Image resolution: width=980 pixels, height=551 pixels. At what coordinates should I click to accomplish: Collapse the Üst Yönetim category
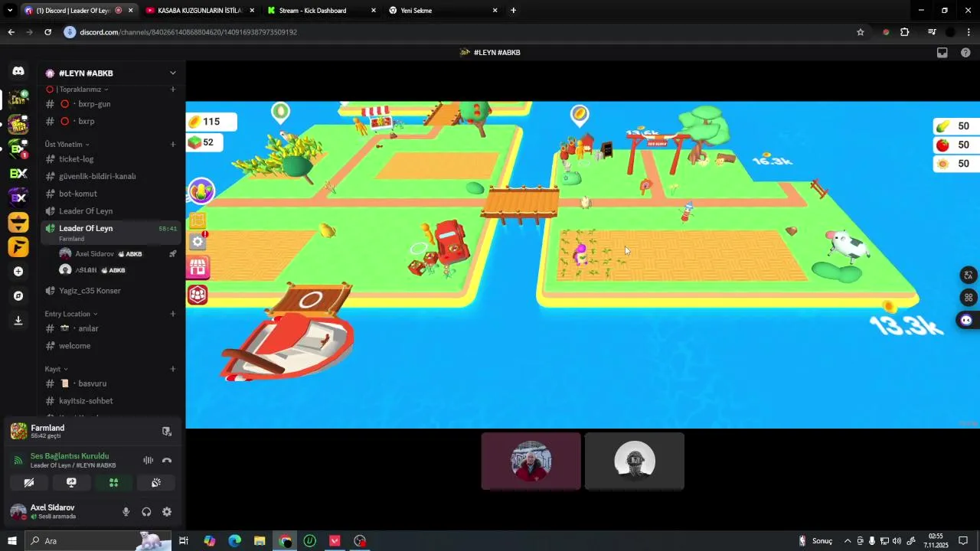67,144
